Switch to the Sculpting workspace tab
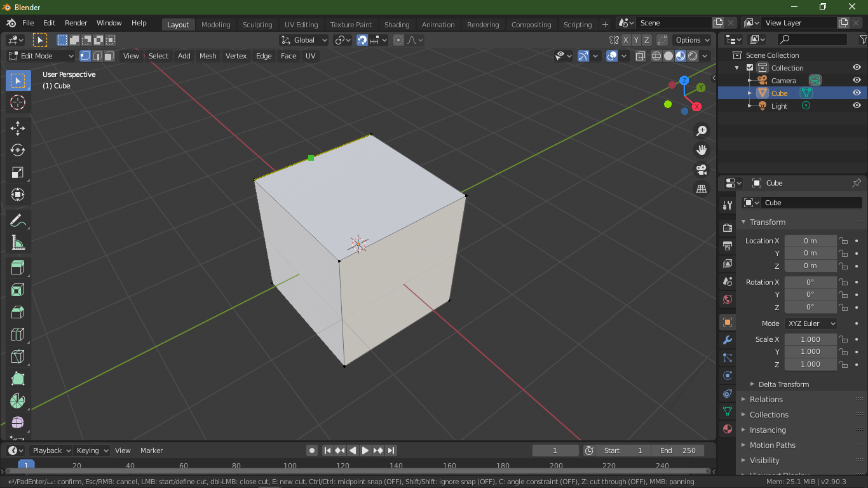This screenshot has width=868, height=488. click(x=257, y=25)
